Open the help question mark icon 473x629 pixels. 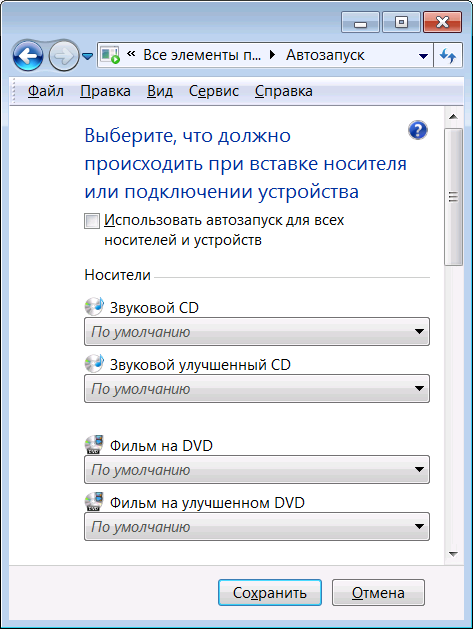tap(418, 130)
